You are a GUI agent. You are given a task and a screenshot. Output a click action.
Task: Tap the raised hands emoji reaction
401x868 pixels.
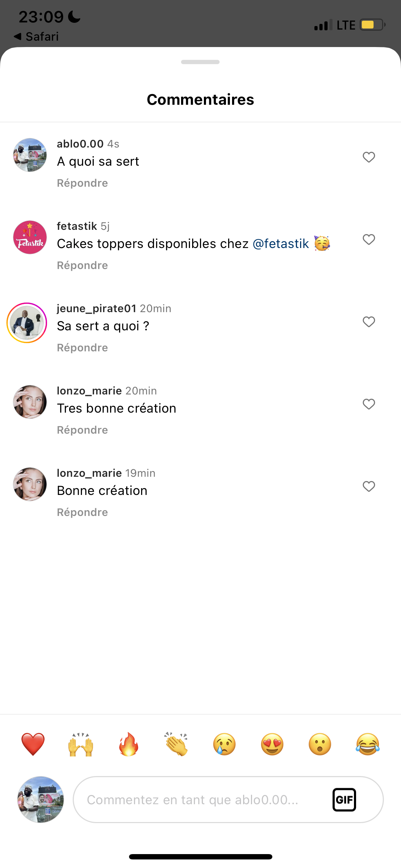coord(81,744)
